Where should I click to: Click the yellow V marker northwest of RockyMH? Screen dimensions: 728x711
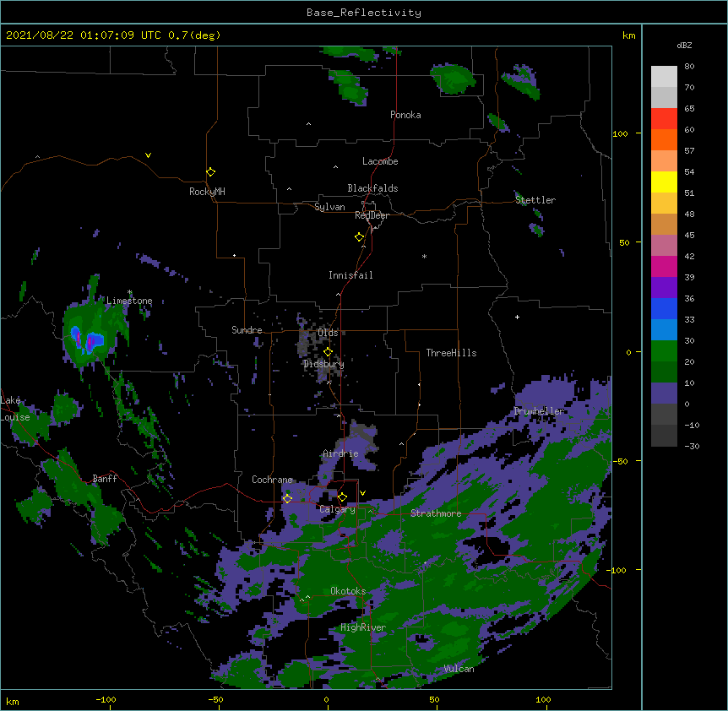pyautogui.click(x=148, y=155)
